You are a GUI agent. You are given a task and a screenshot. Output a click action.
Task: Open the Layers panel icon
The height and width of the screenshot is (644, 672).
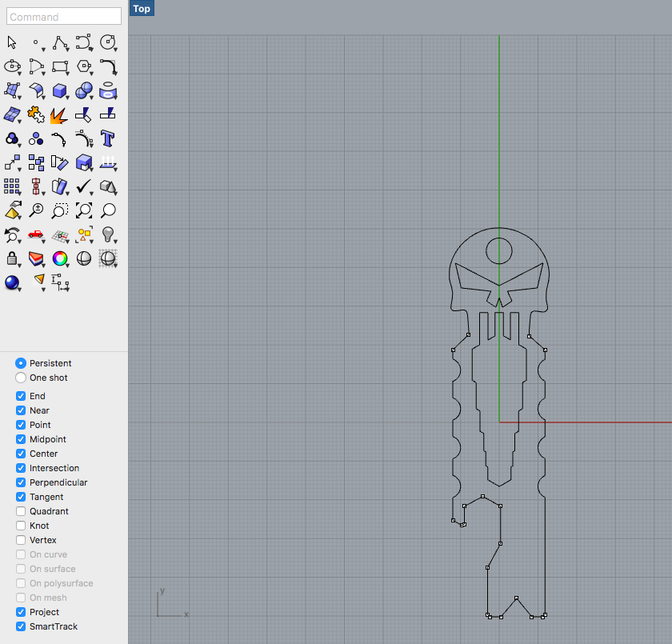36,258
